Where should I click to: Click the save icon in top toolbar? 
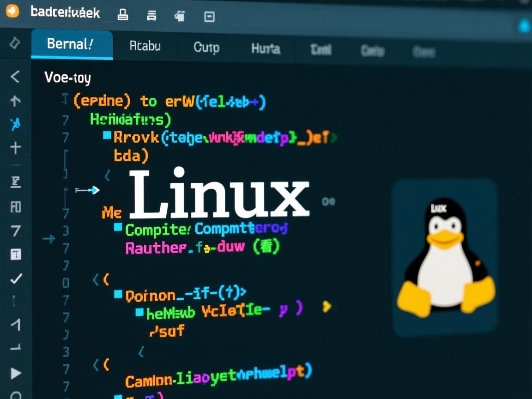181,15
